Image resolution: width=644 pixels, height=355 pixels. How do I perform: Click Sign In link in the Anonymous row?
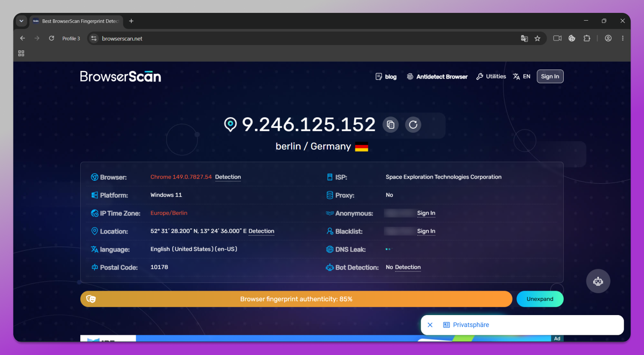point(426,213)
